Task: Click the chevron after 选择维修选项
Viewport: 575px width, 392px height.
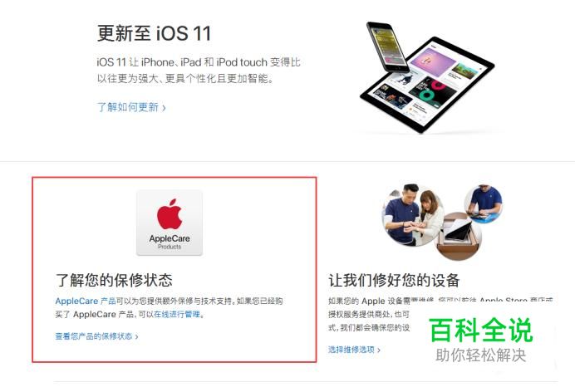Action: [379, 350]
